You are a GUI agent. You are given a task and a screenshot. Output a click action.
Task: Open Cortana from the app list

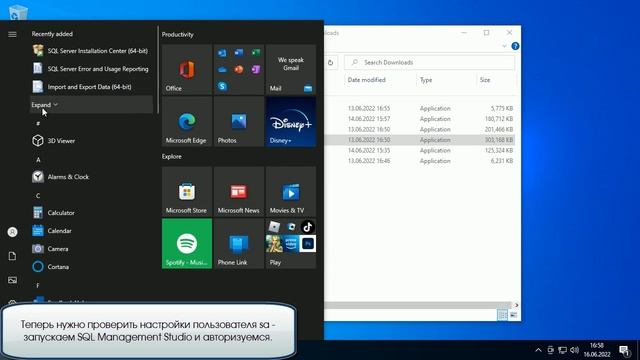(x=92, y=267)
